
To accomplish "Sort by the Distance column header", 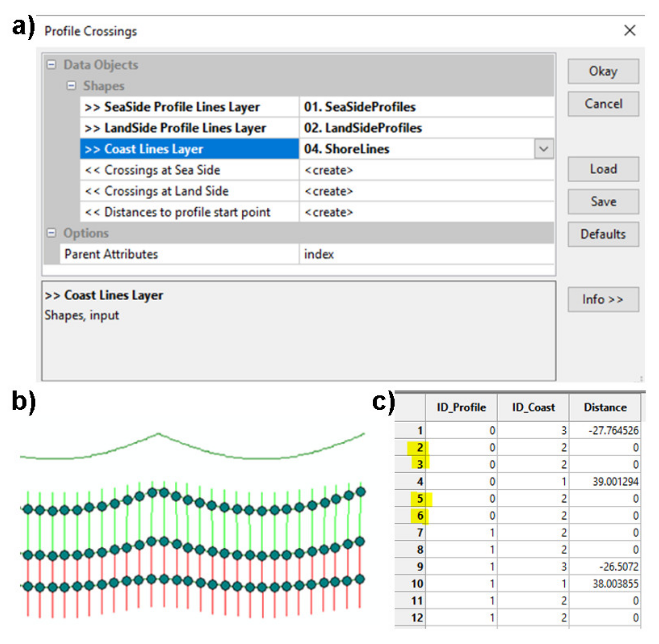I will pos(605,407).
